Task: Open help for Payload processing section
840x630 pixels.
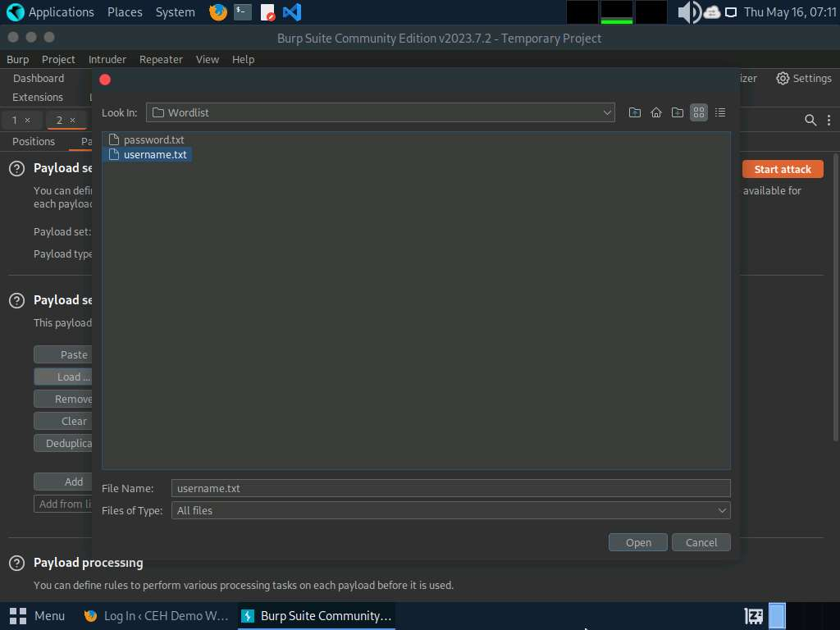Action: coord(16,563)
